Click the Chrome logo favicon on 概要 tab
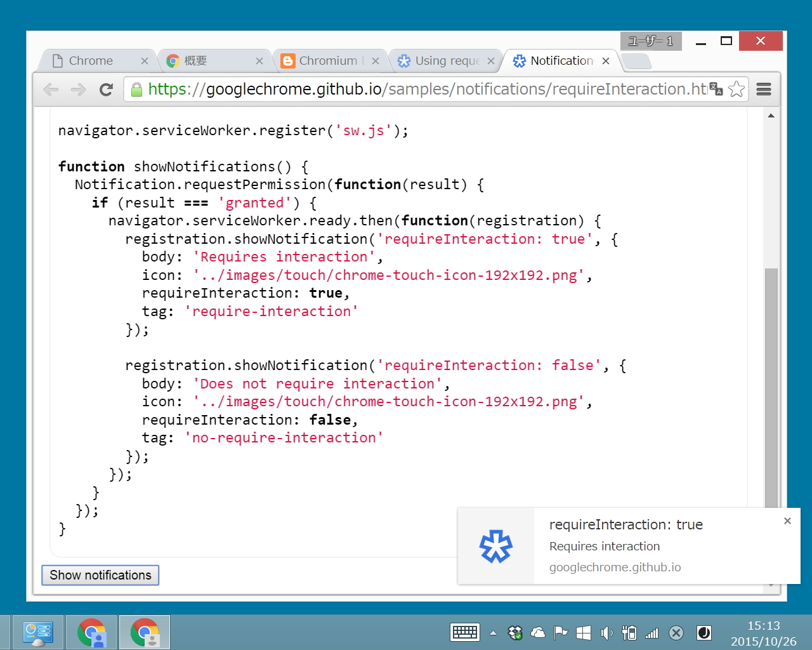 tap(173, 61)
